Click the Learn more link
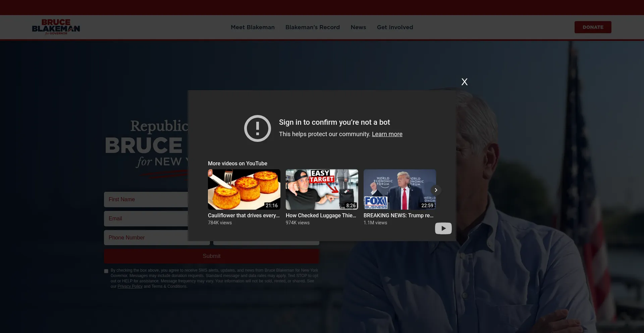The image size is (644, 333). 387,134
